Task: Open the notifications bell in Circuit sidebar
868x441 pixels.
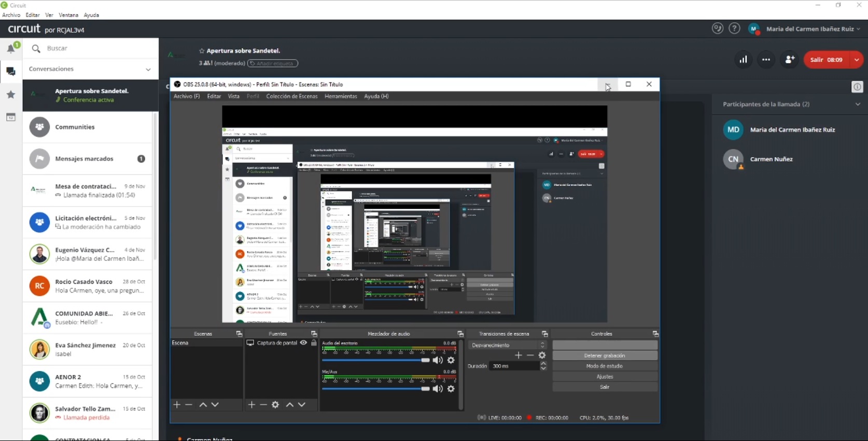Action: (11, 48)
